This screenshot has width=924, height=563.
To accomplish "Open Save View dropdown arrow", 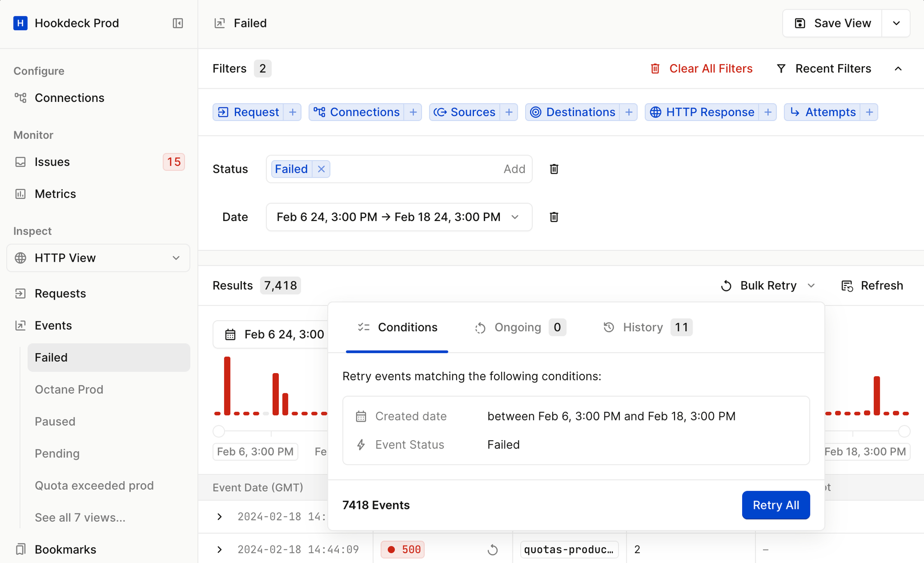I will 896,23.
